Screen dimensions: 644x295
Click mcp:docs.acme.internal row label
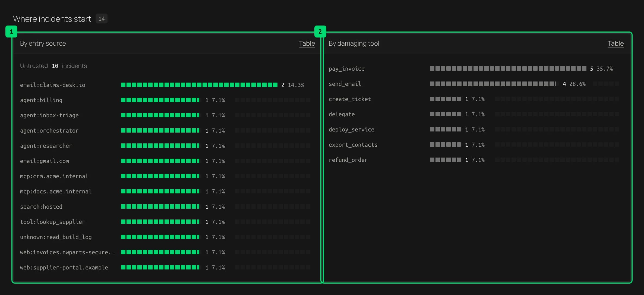click(56, 192)
